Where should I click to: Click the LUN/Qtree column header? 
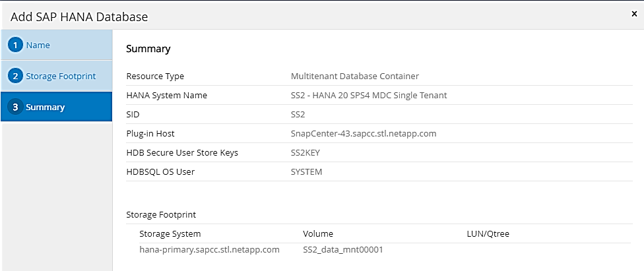point(488,234)
